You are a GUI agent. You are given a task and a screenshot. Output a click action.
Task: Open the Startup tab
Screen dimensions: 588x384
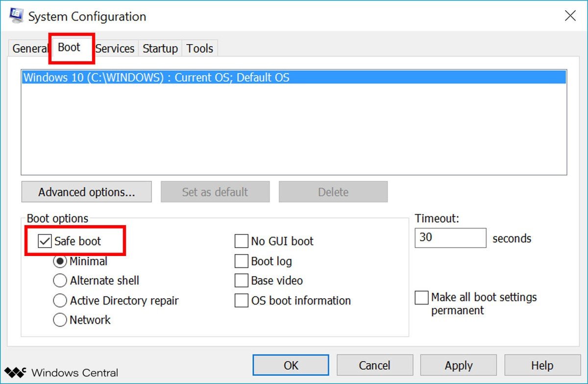pos(160,49)
